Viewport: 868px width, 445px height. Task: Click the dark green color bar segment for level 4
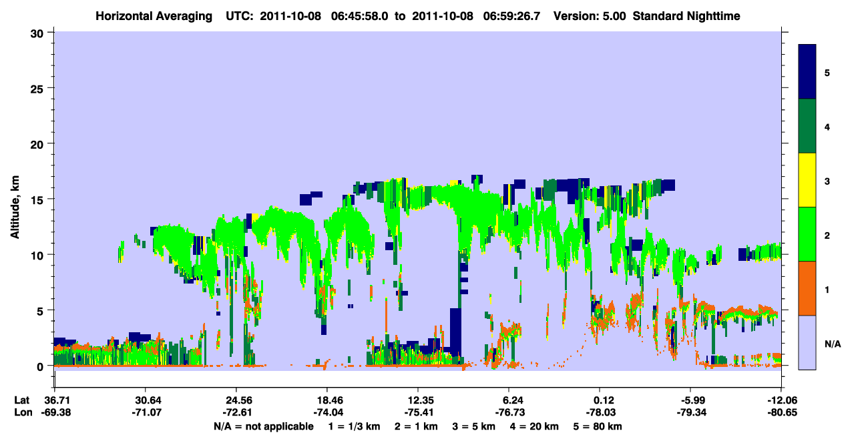pyautogui.click(x=808, y=126)
